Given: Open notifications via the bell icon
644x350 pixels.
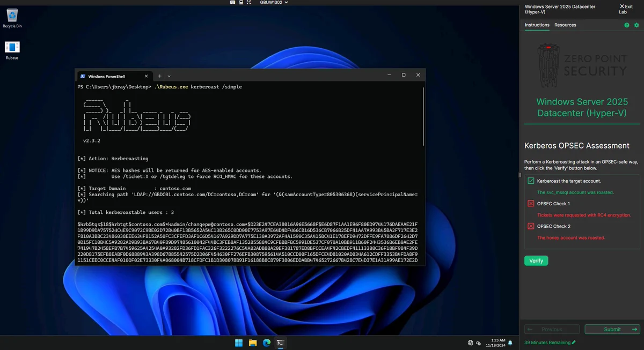Looking at the screenshot, I should 510,342.
